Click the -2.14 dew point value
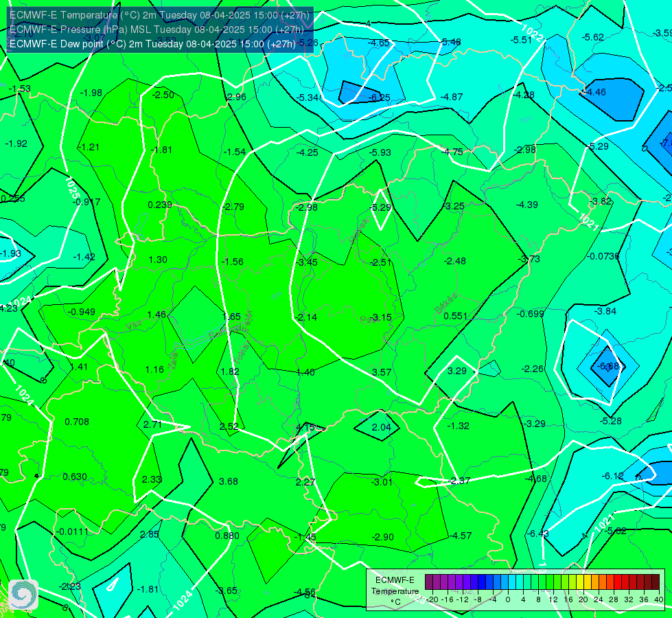672x618 pixels. pyautogui.click(x=306, y=317)
